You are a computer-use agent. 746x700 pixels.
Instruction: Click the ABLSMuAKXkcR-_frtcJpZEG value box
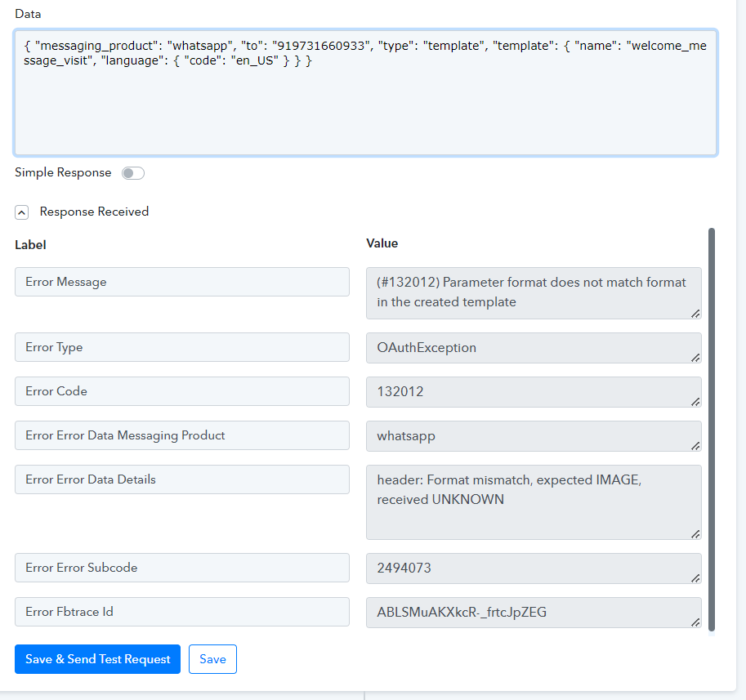coord(534,613)
